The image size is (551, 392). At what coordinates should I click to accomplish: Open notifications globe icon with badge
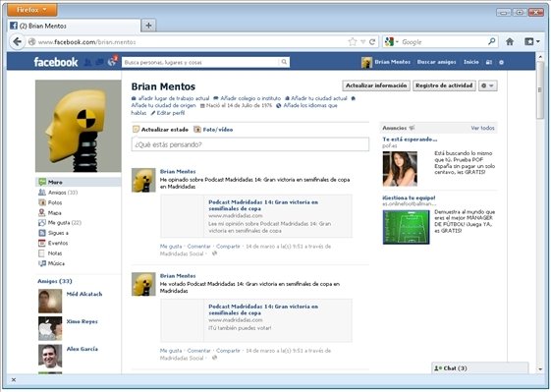click(112, 62)
